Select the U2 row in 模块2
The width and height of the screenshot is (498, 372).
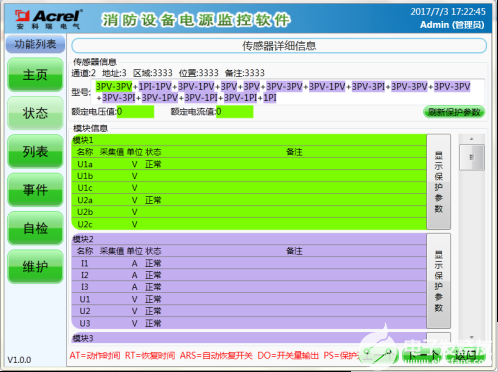point(249,311)
